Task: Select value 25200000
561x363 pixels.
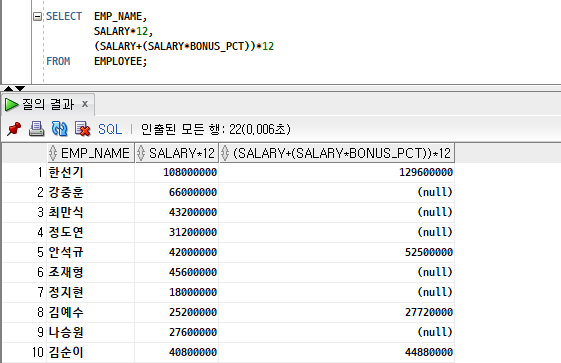Action: (177, 313)
